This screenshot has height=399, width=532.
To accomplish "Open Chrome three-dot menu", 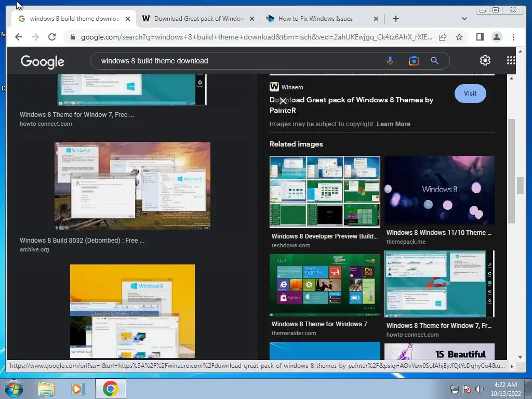I will [x=513, y=37].
